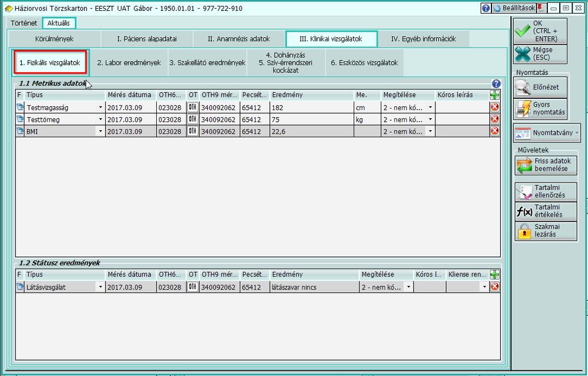
Task: Click Szakmai lezárás lock button
Action: pyautogui.click(x=546, y=231)
